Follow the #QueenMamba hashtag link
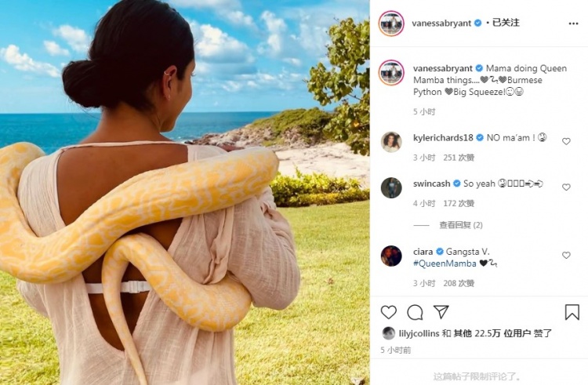 click(x=445, y=263)
